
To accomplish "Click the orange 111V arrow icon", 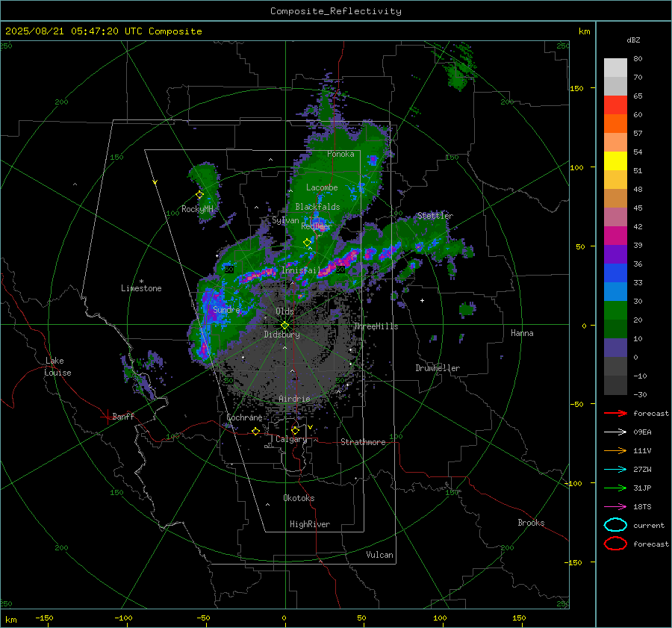I will click(x=615, y=450).
